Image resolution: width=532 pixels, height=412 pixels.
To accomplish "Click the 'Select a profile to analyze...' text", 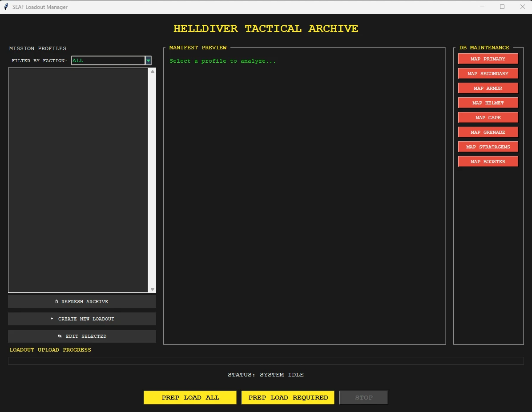I will click(222, 61).
